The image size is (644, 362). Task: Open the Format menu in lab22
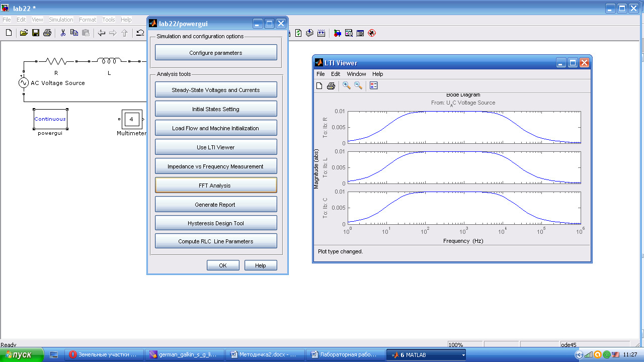(88, 20)
